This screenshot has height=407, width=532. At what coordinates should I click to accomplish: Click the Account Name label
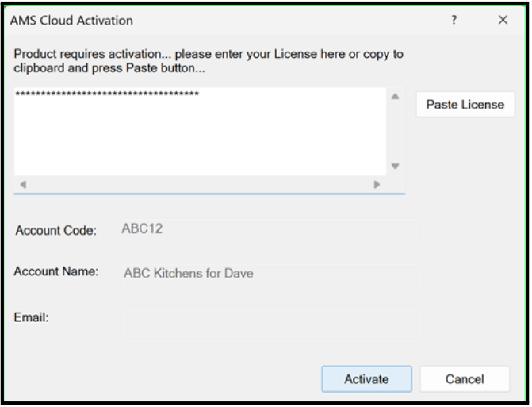(56, 272)
